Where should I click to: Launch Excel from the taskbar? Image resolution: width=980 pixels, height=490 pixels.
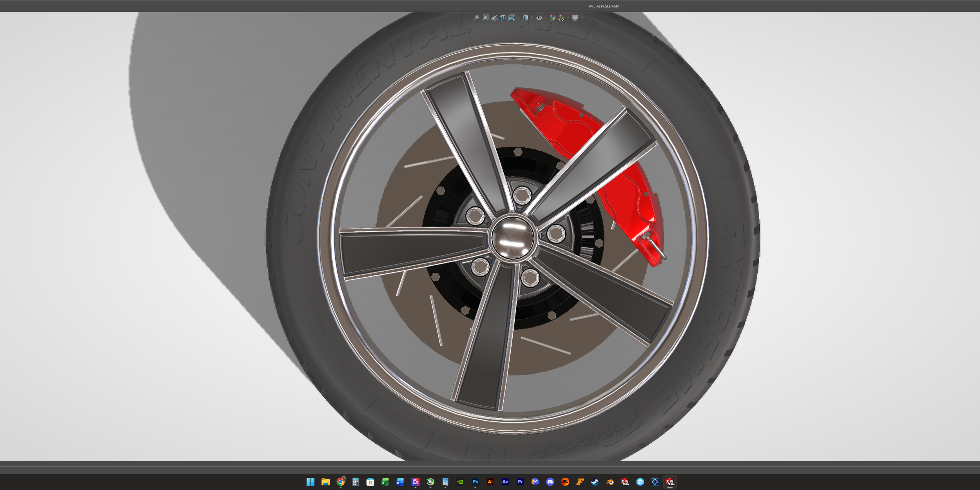click(x=385, y=482)
